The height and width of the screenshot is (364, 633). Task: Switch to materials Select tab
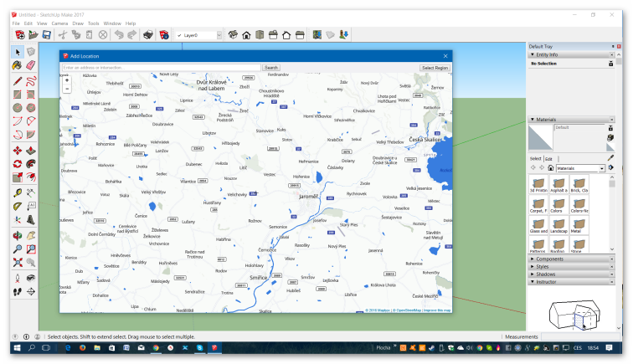pos(535,159)
